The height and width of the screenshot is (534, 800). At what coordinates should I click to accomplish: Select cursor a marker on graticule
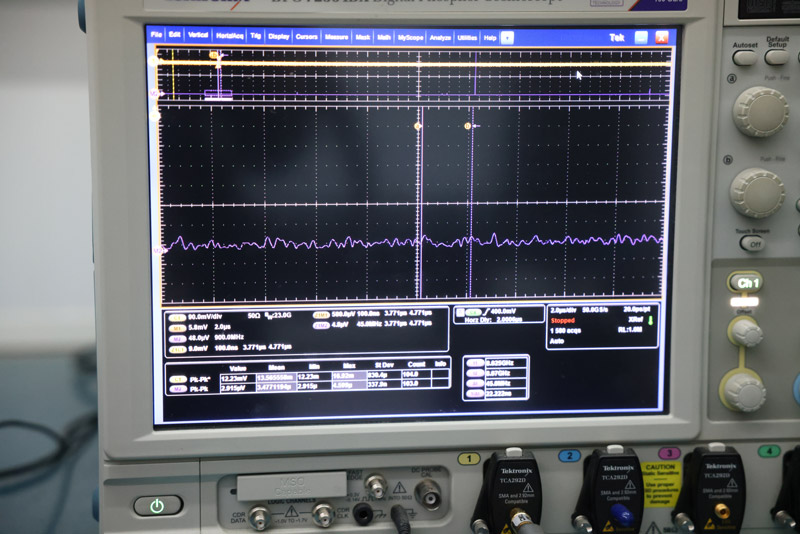417,126
